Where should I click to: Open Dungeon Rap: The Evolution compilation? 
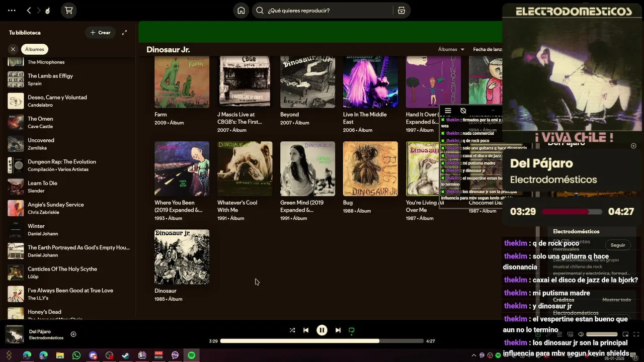[x=68, y=165]
